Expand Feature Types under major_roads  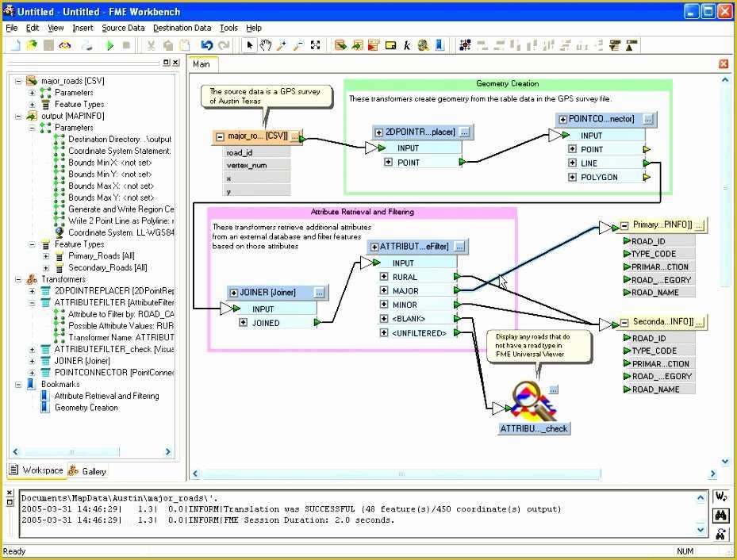click(32, 104)
